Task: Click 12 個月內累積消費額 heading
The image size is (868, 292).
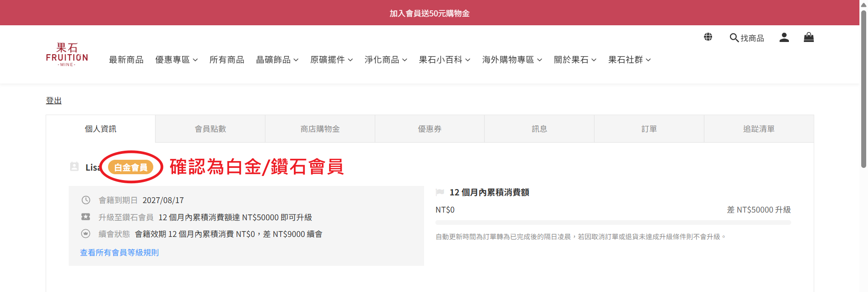Action: pos(489,192)
